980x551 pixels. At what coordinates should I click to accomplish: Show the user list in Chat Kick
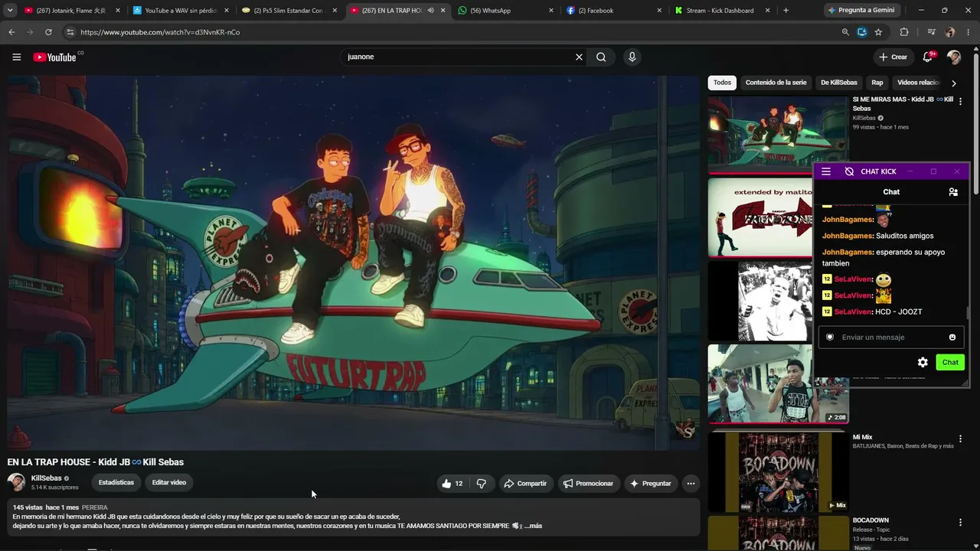(953, 192)
